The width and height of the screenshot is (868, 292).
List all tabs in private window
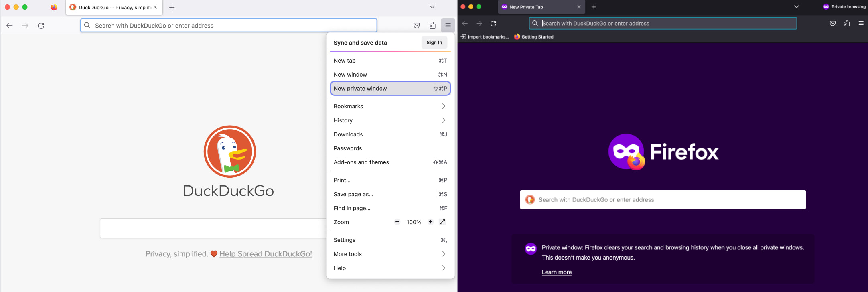(796, 7)
